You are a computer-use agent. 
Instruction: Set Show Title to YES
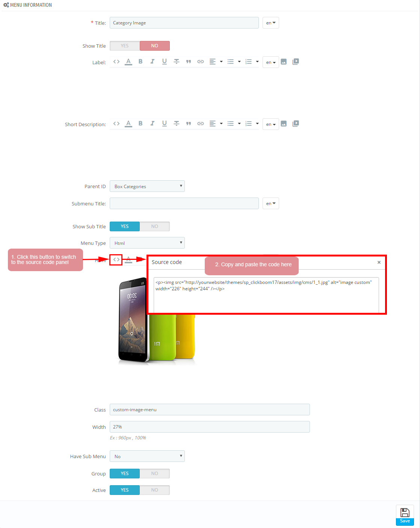coord(125,46)
